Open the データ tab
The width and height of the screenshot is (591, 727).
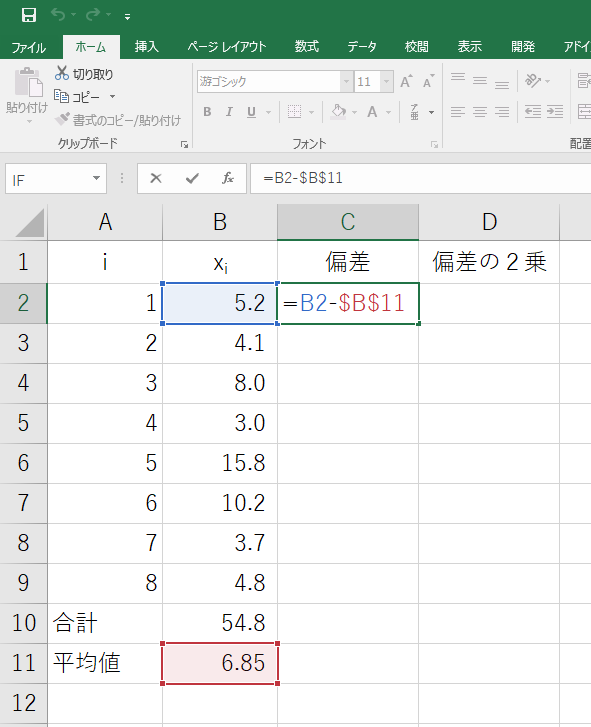coord(362,47)
